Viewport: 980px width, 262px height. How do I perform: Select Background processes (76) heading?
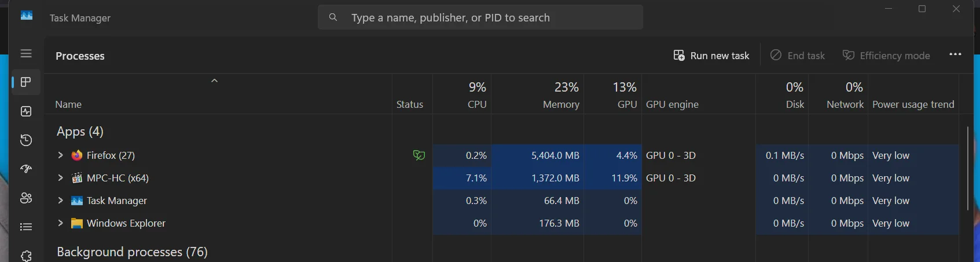click(x=132, y=252)
